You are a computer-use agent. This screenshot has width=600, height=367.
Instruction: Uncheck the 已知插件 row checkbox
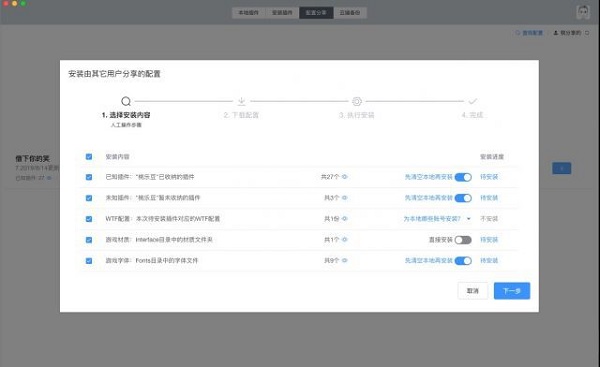[89, 177]
